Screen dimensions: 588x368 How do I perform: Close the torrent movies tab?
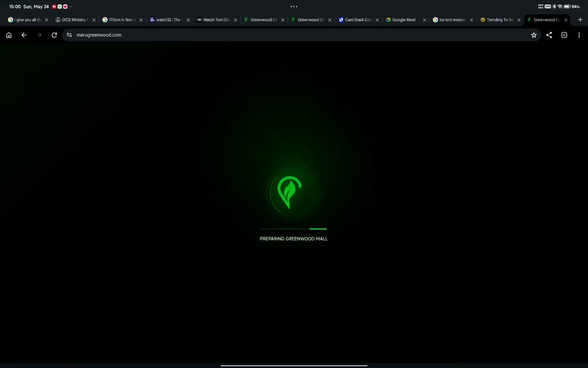click(471, 20)
